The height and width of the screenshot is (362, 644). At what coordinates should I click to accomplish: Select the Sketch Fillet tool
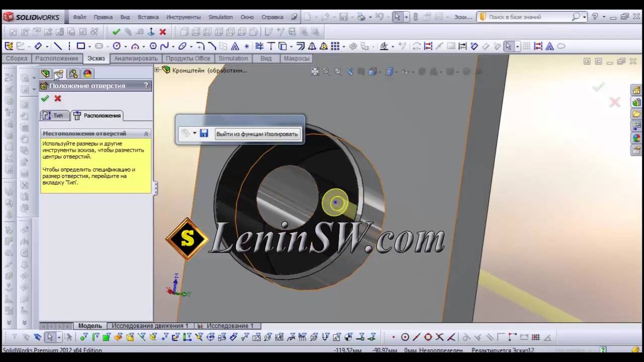tap(200, 46)
